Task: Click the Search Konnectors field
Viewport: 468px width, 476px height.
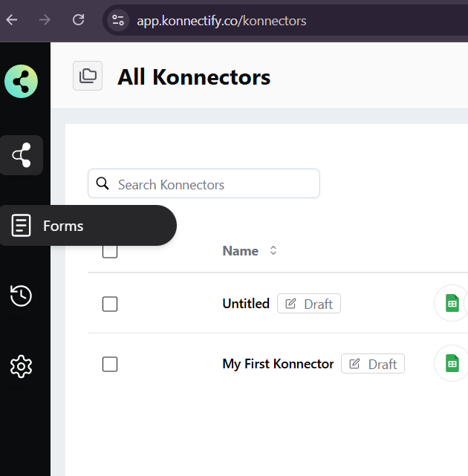Action: tap(204, 183)
